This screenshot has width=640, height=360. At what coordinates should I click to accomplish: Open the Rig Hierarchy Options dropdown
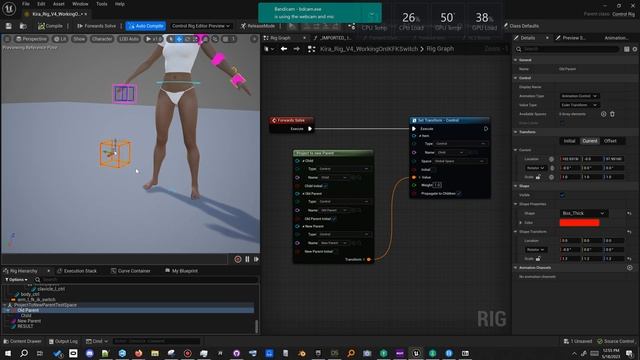(x=16, y=280)
